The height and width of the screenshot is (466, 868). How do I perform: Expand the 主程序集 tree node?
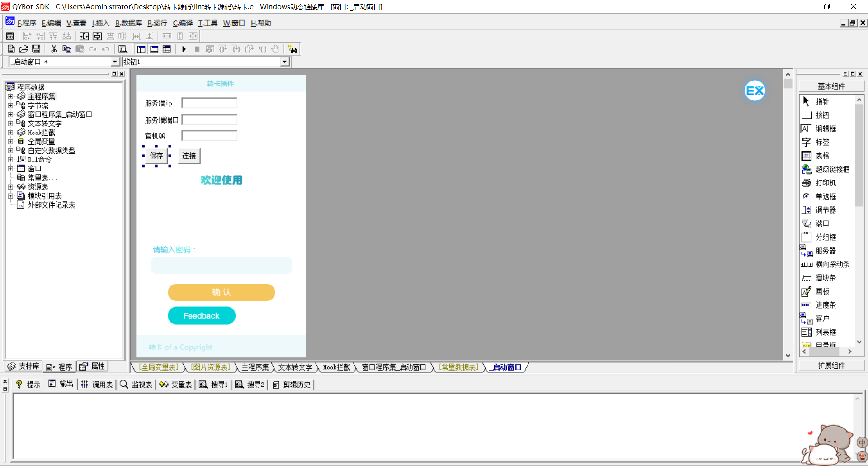10,96
